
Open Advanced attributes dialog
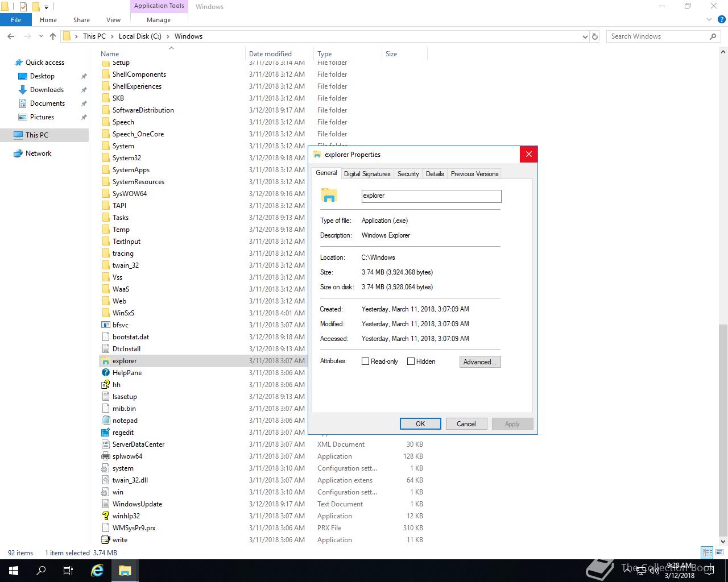480,362
